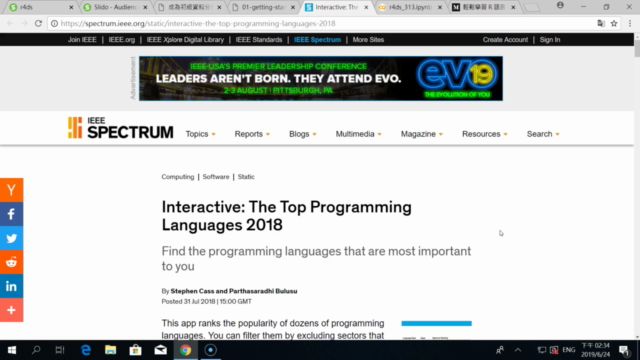Expand the Magazine dropdown menu
Screen dimensions: 640x360
click(x=422, y=134)
